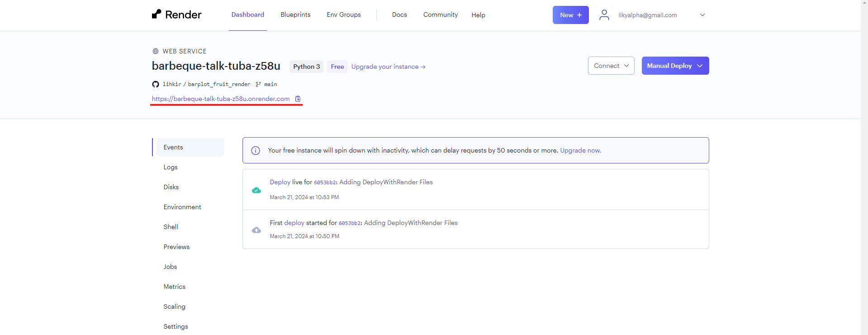This screenshot has width=868, height=335.
Task: Open the Help menu item
Action: [479, 15]
